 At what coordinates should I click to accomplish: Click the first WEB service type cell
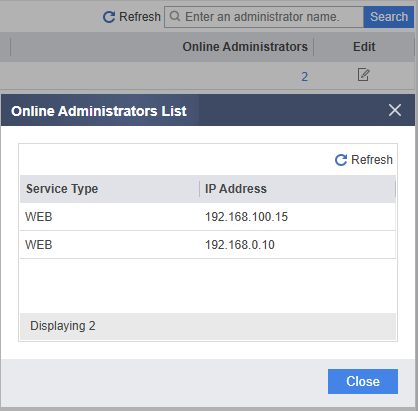point(39,217)
